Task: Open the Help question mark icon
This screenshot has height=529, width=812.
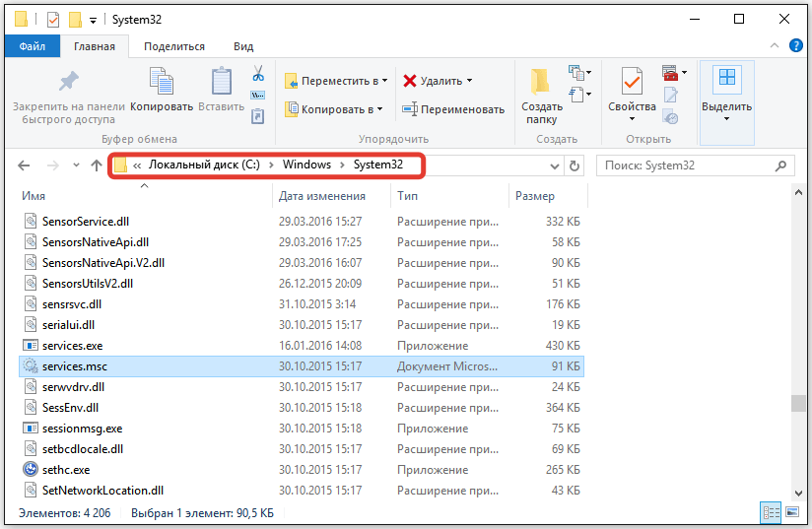Action: click(x=796, y=45)
